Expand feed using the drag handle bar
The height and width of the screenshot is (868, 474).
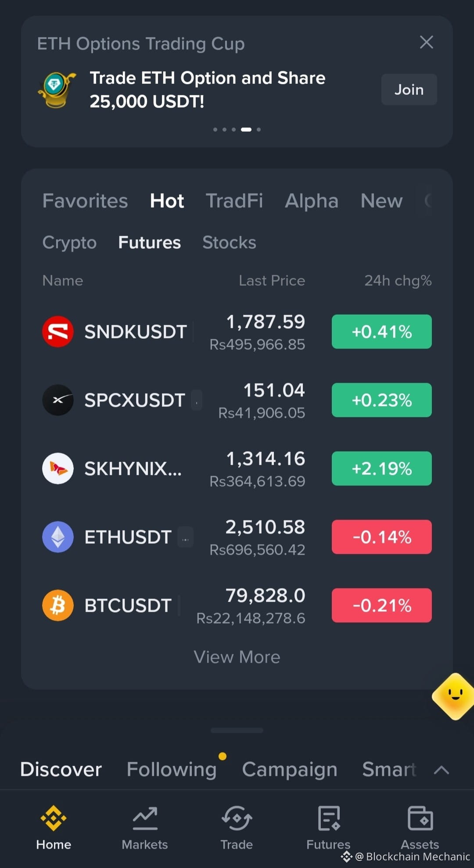click(x=237, y=730)
